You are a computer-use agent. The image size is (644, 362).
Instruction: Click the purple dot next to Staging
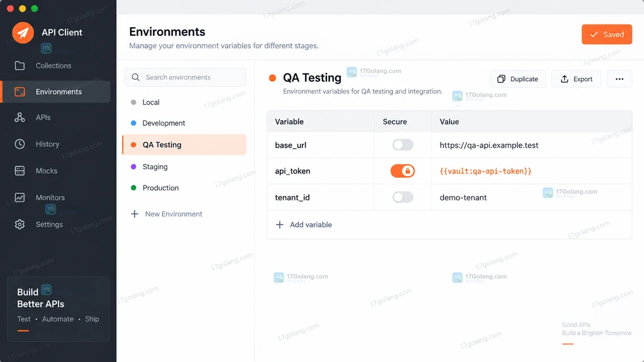[133, 167]
